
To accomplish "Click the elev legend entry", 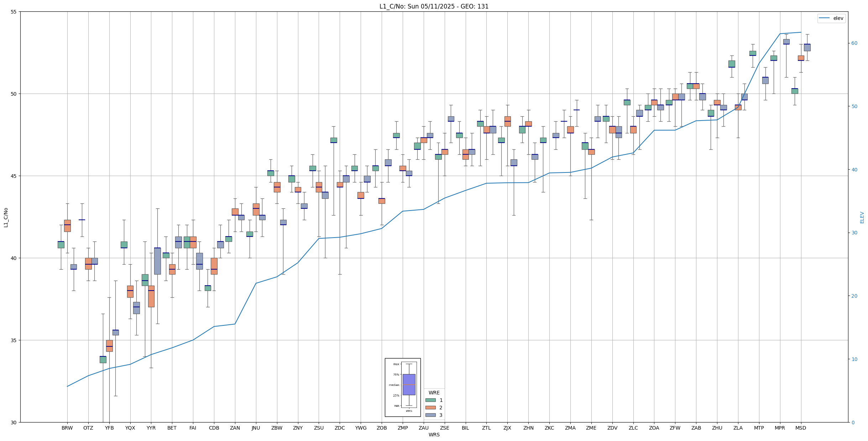I will click(x=831, y=18).
